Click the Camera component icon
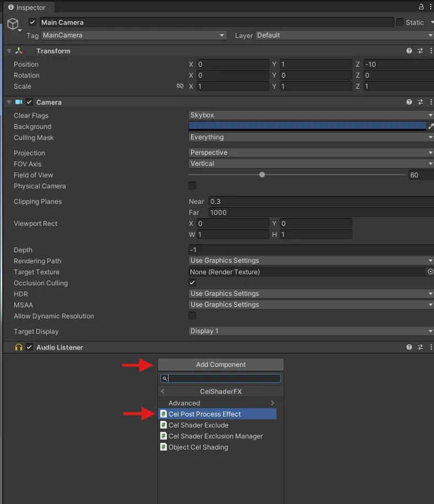The image size is (434, 504). click(x=19, y=102)
